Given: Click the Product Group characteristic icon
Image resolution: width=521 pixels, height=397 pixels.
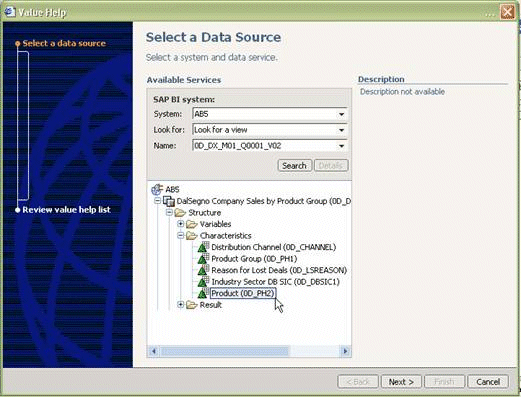Looking at the screenshot, I should coord(203,259).
